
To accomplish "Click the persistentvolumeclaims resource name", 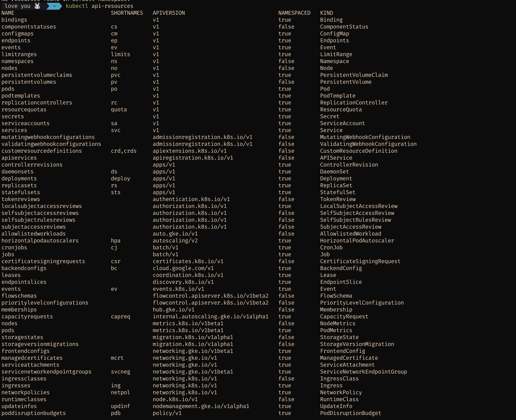I will point(37,75).
